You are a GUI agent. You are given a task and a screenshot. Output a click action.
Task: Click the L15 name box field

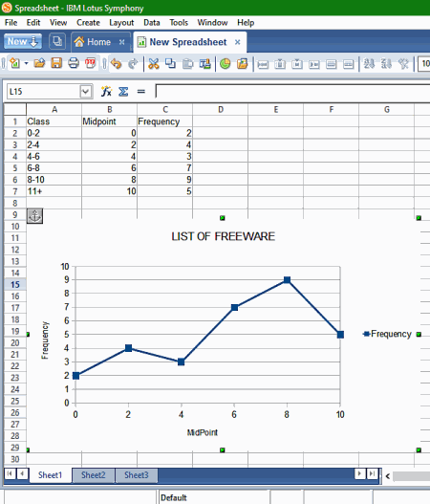point(43,92)
